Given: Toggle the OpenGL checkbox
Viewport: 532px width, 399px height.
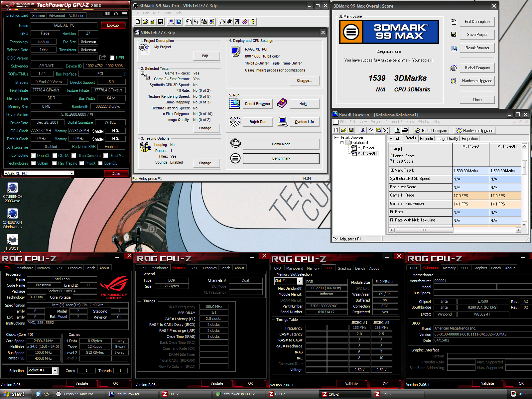Looking at the screenshot, I should pyautogui.click(x=100, y=163).
